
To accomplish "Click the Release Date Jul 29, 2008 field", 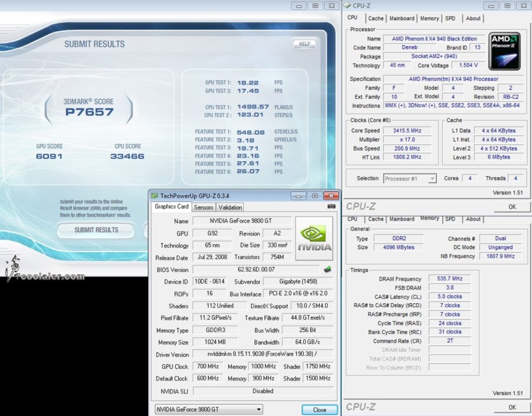I will point(212,257).
